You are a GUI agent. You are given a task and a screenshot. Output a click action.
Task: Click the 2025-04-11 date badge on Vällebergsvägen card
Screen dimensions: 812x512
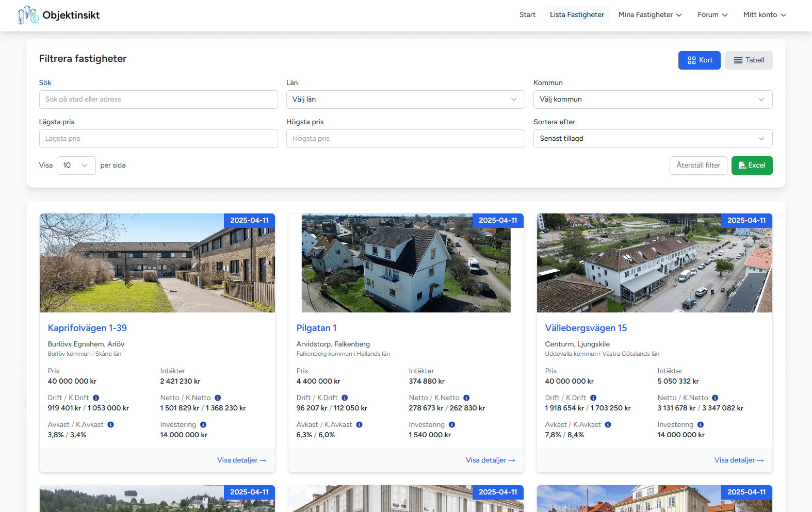[x=746, y=221]
